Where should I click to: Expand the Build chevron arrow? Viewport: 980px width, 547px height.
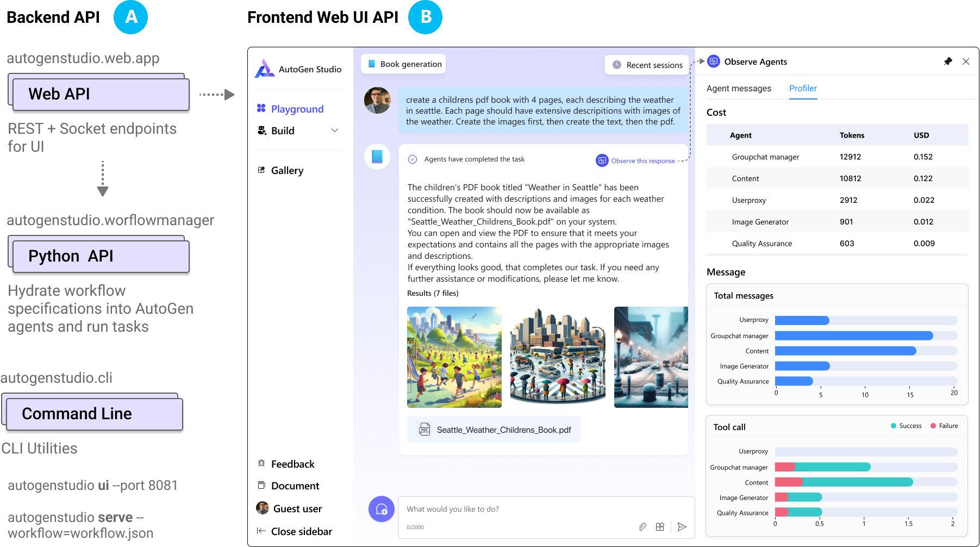pyautogui.click(x=335, y=130)
